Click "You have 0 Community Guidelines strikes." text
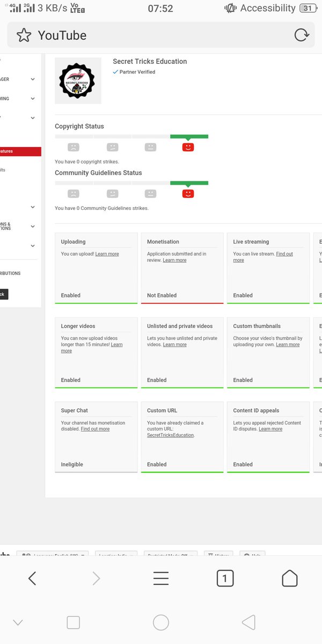This screenshot has width=322, height=644. point(101,208)
